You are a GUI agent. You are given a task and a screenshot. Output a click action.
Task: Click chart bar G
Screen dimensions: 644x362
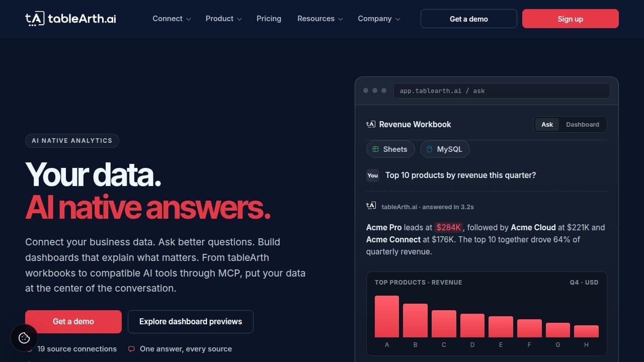(558, 330)
